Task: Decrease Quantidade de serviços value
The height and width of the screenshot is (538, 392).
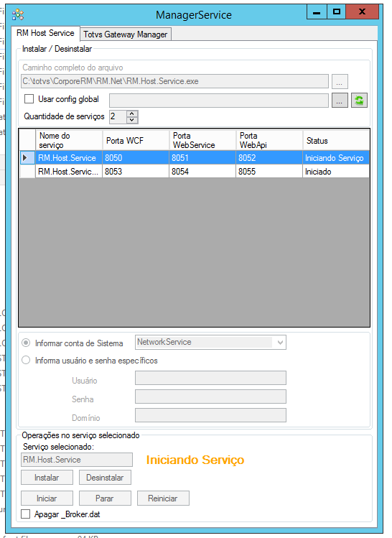Action: 132,120
